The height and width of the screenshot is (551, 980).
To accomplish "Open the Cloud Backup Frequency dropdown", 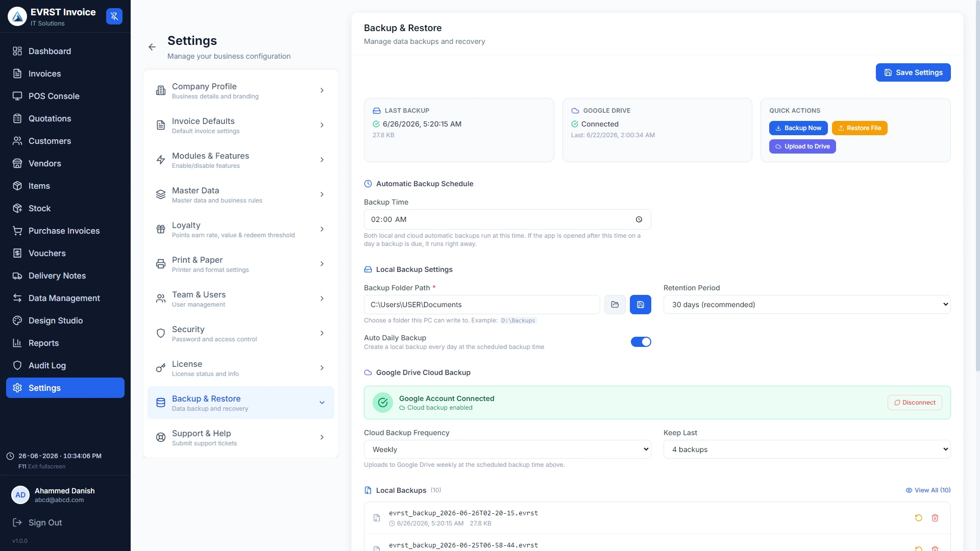I will [507, 449].
